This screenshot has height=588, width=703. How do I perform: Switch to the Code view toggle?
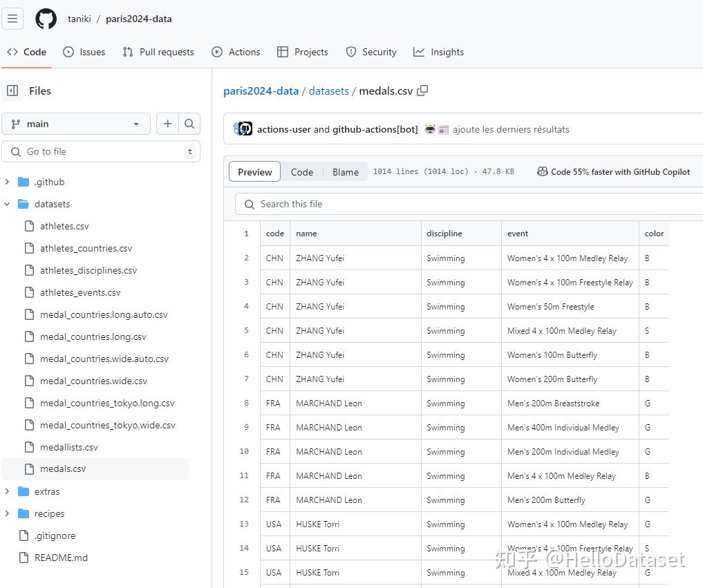(x=301, y=172)
